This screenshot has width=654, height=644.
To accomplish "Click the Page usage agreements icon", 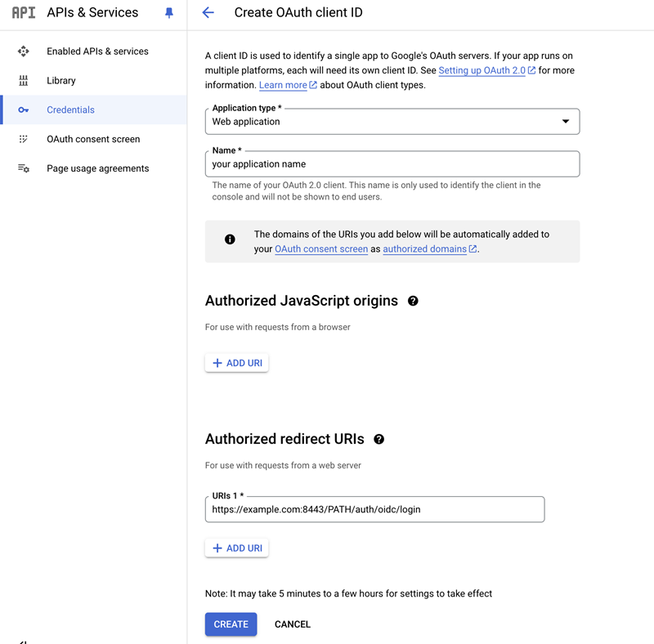I will click(x=24, y=168).
